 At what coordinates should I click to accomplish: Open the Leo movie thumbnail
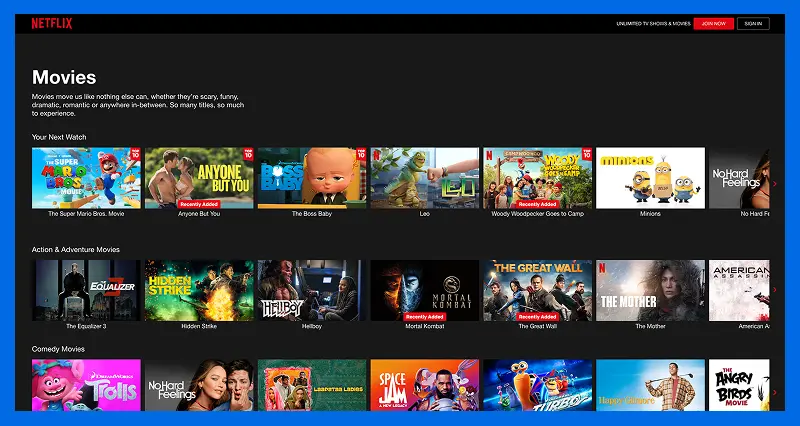pyautogui.click(x=424, y=178)
